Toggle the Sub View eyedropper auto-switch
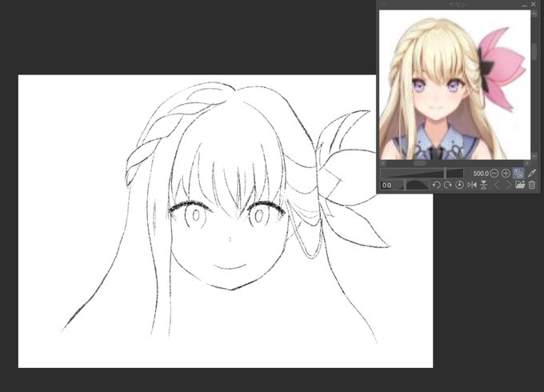The width and height of the screenshot is (544, 392). [x=531, y=173]
